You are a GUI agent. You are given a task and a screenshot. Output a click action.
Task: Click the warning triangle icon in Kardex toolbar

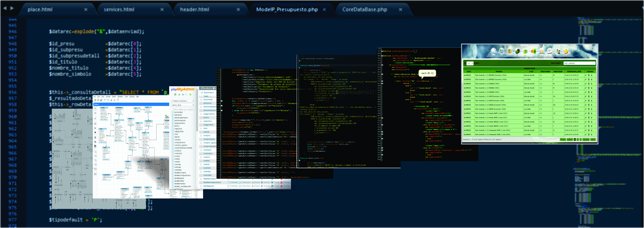542,51
